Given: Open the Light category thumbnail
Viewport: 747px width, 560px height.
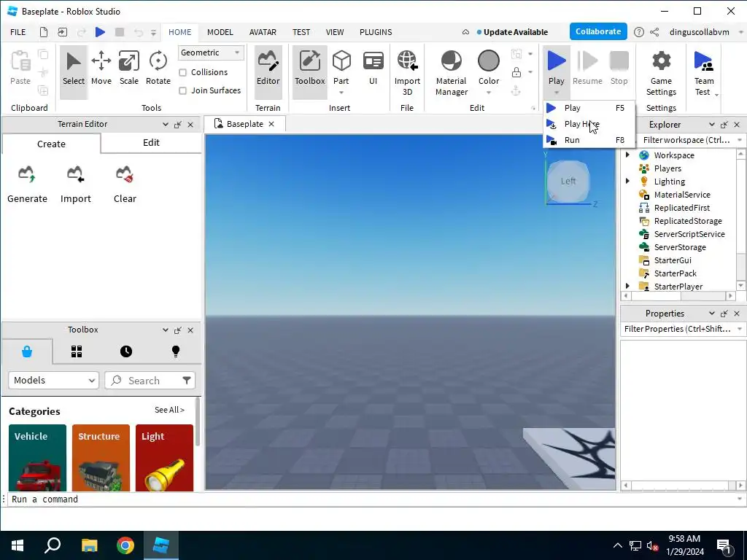Looking at the screenshot, I should point(164,457).
